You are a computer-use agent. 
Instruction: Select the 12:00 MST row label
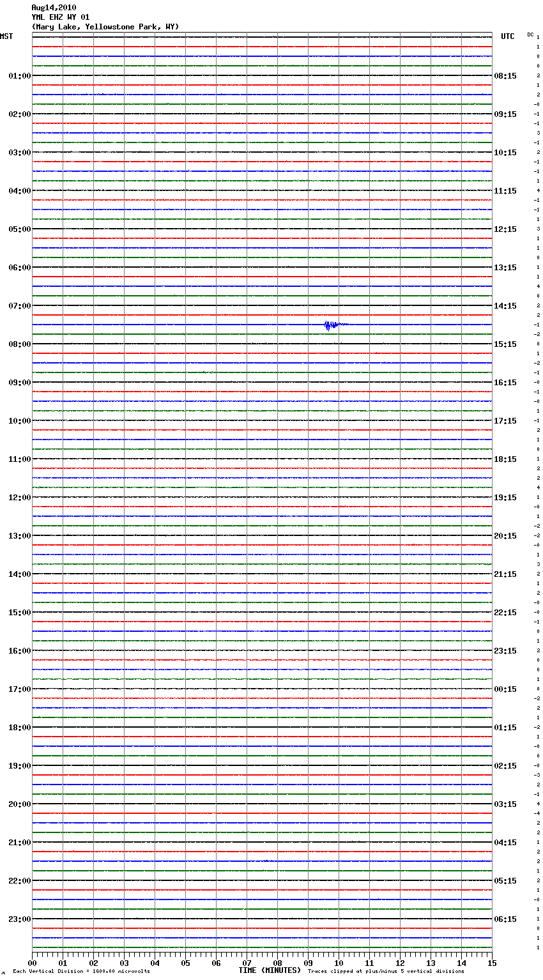19,498
